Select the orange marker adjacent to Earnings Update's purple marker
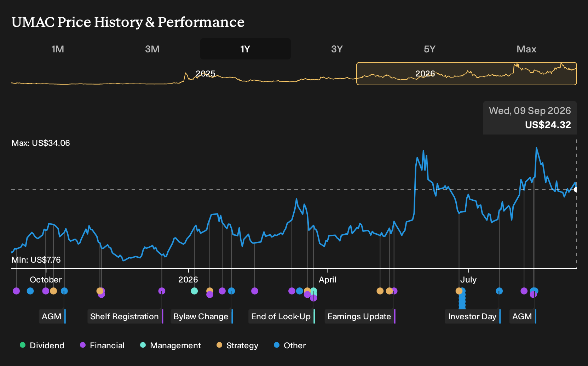588x366 pixels. click(x=389, y=291)
